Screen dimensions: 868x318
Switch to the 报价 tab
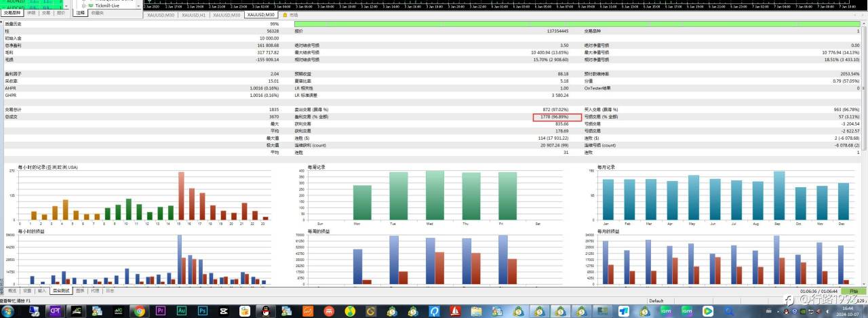coord(61,13)
